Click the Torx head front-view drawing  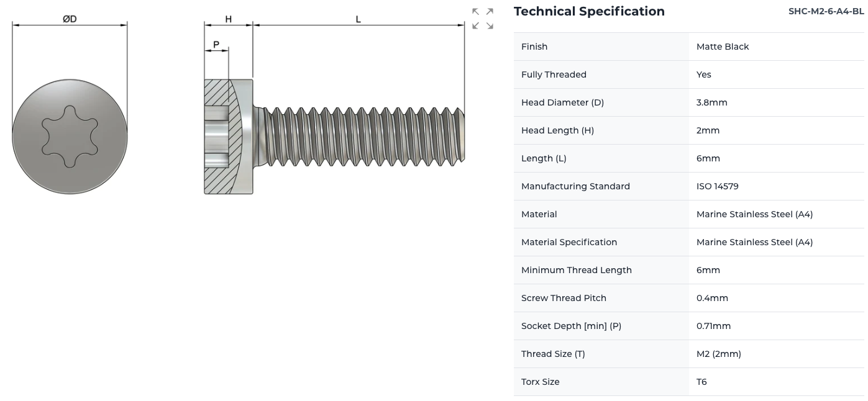pyautogui.click(x=70, y=137)
